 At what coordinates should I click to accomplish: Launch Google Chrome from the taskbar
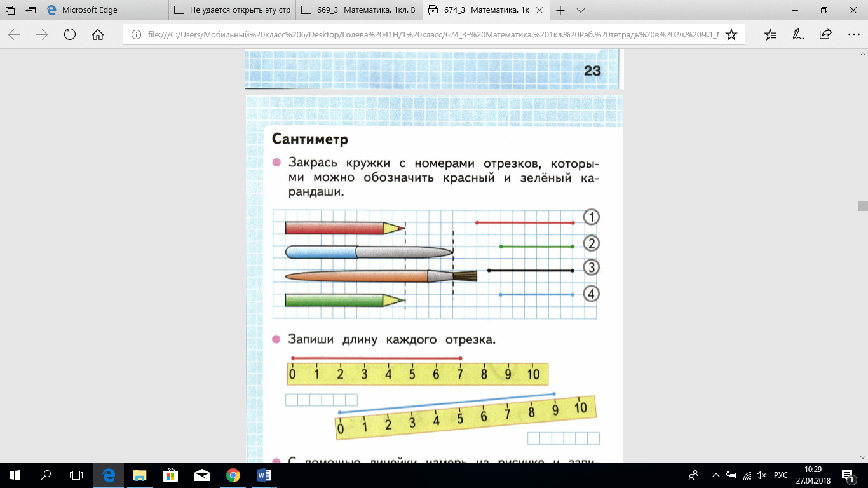233,475
